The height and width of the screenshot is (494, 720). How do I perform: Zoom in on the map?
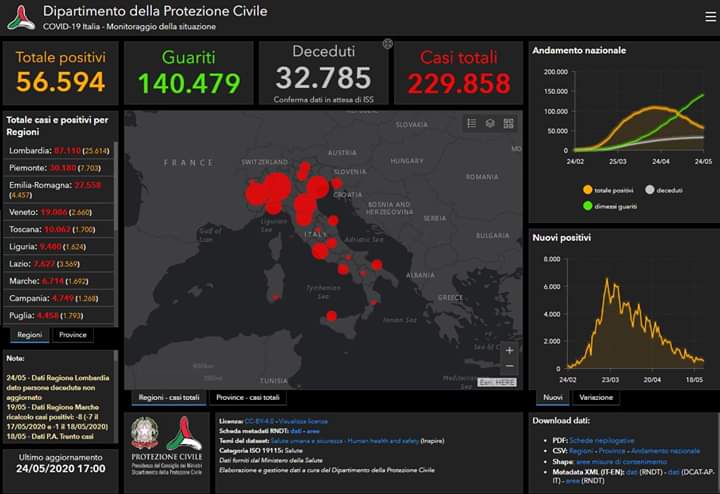[509, 351]
